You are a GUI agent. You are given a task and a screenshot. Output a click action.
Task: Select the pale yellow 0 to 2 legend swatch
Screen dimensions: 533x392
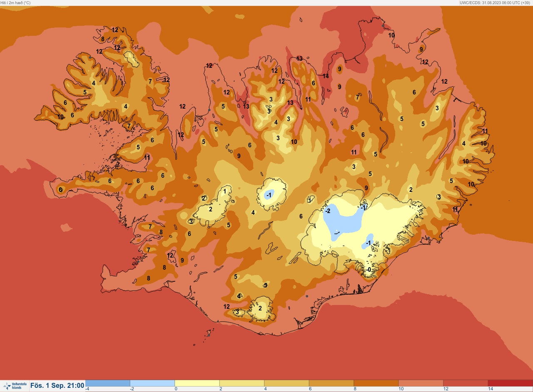pyautogui.click(x=197, y=383)
